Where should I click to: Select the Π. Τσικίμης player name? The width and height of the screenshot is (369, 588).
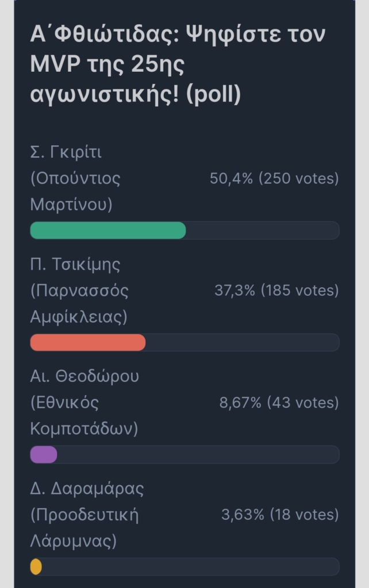(x=75, y=264)
